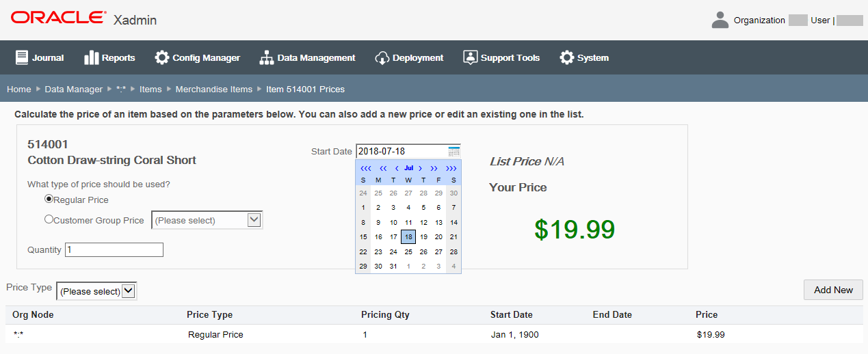Click the calendar icon next to Start Date

pyautogui.click(x=454, y=152)
